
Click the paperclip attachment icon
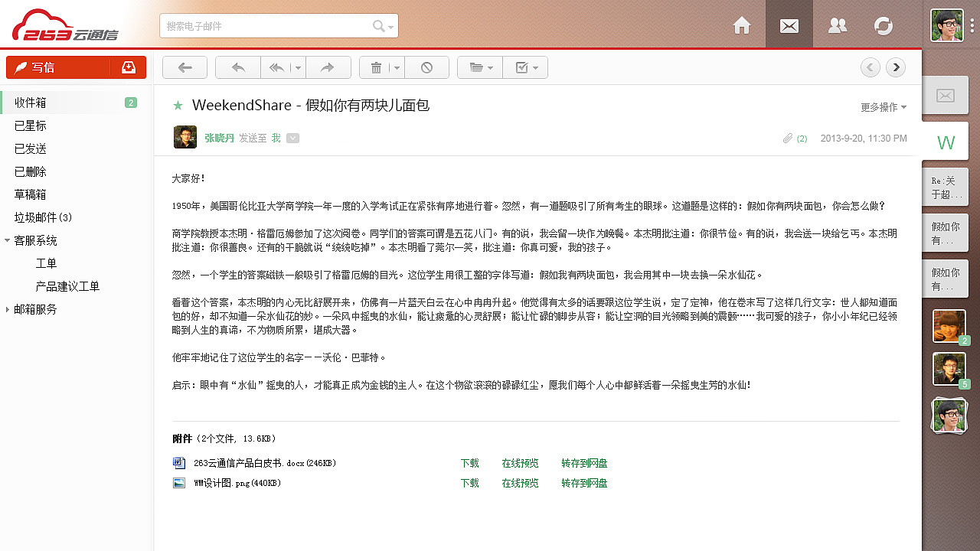coord(787,139)
